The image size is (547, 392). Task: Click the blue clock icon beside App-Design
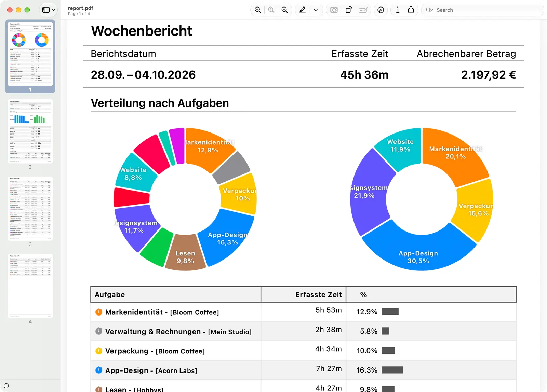click(x=99, y=370)
